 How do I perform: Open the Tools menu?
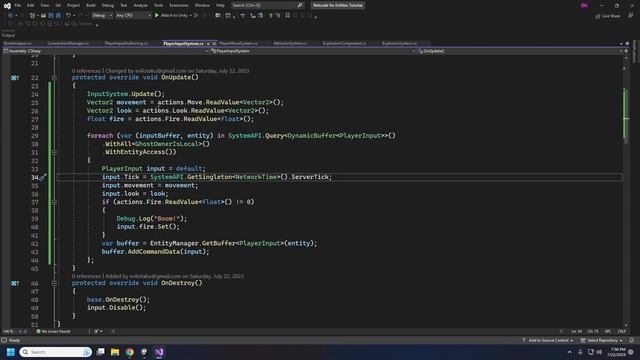click(x=158, y=5)
